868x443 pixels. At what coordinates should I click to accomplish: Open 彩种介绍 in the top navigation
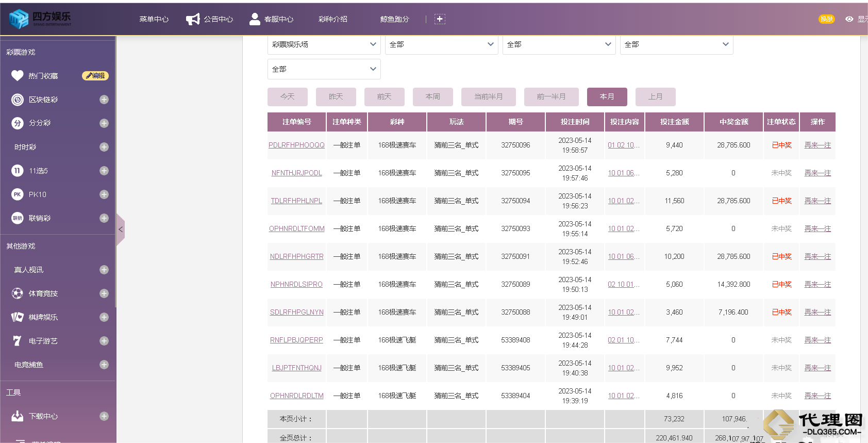pyautogui.click(x=333, y=19)
